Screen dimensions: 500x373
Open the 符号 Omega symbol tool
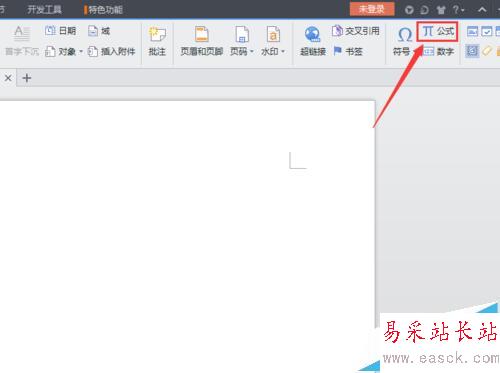pyautogui.click(x=404, y=42)
